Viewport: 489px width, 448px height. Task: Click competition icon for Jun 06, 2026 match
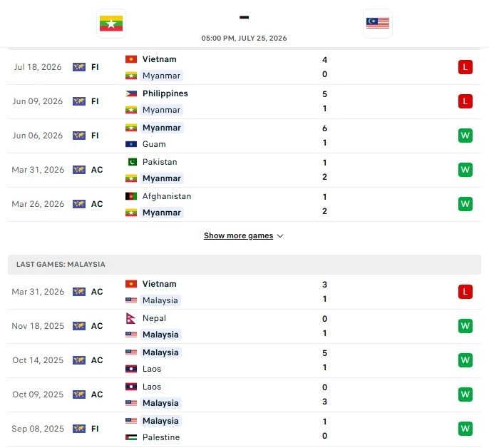point(79,136)
